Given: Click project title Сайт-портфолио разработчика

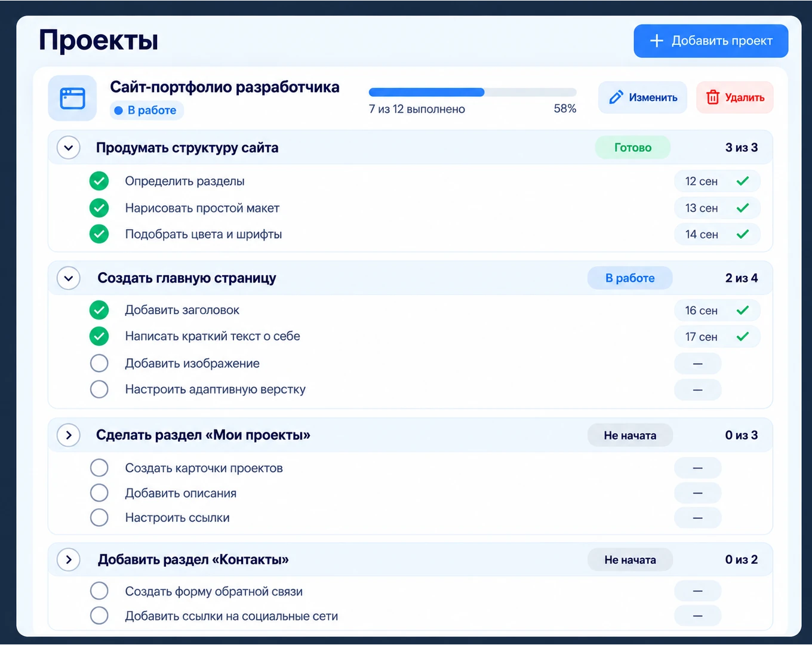Looking at the screenshot, I should click(x=224, y=87).
